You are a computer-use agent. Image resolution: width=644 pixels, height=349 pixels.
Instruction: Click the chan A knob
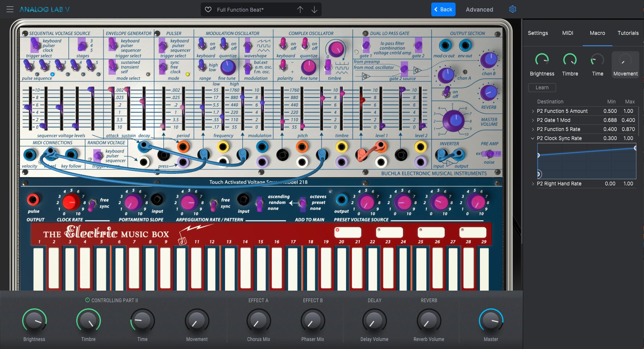pyautogui.click(x=446, y=75)
